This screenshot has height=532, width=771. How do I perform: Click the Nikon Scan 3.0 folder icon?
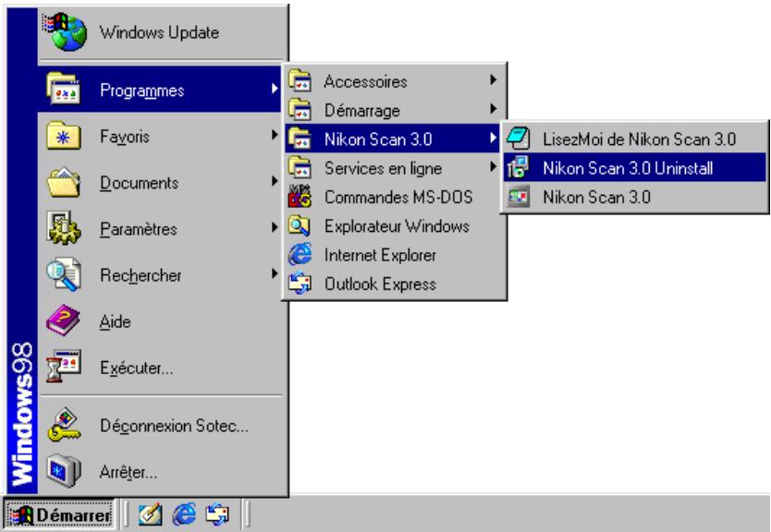(x=300, y=139)
